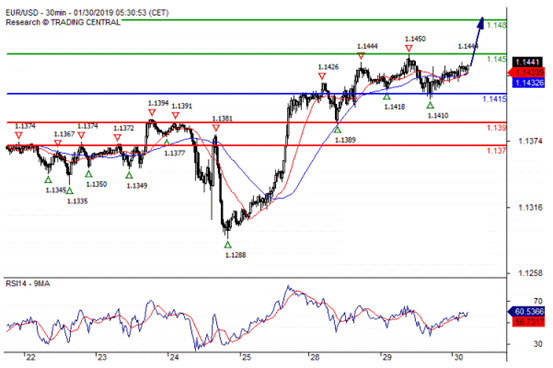This screenshot has width=553, height=368.
Task: Select the green triangle below the 1.1335 low
Action: point(69,191)
